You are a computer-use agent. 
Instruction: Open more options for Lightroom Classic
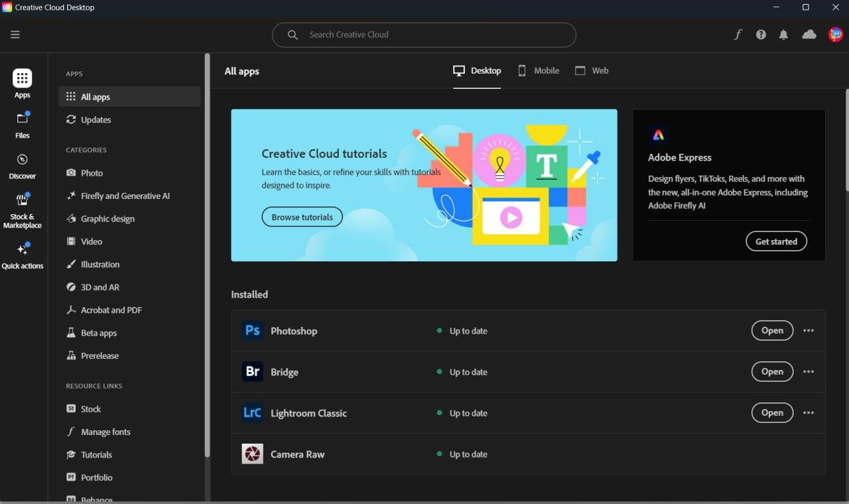pyautogui.click(x=809, y=412)
